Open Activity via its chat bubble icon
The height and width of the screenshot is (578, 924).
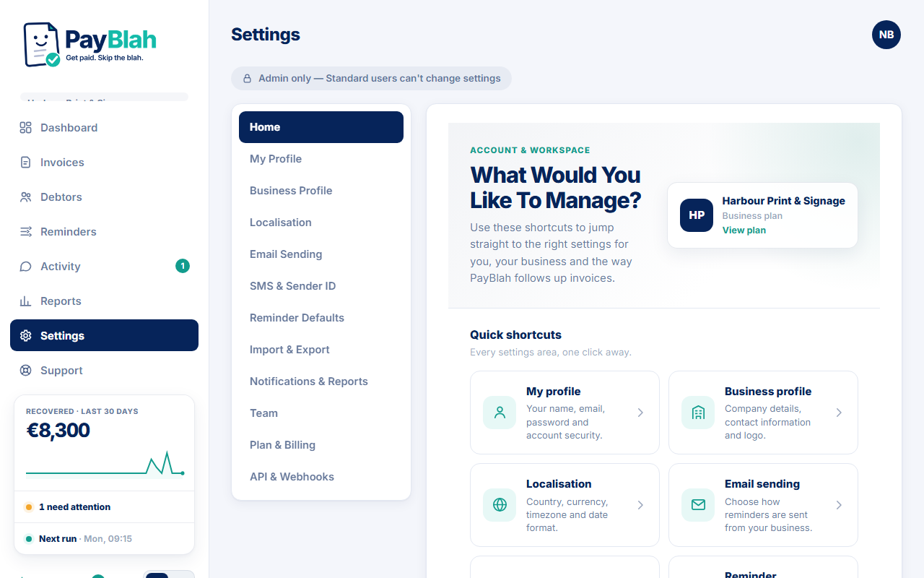click(x=26, y=267)
